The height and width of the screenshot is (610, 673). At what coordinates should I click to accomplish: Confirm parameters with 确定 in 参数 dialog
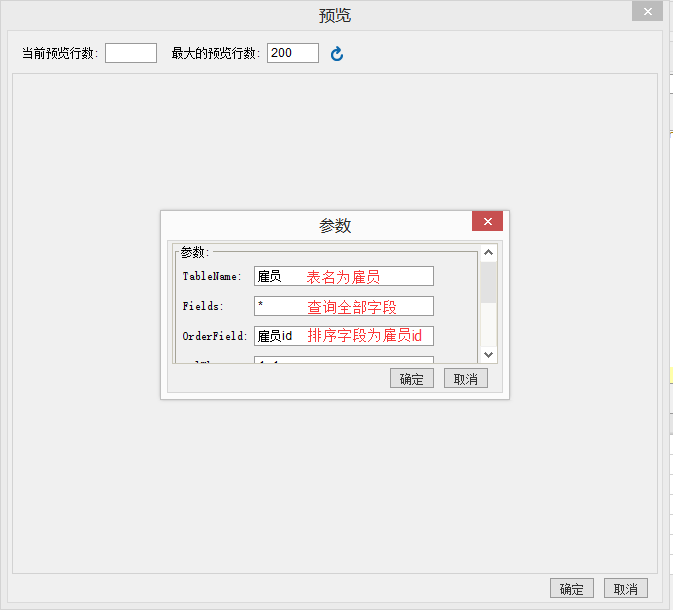click(x=412, y=378)
